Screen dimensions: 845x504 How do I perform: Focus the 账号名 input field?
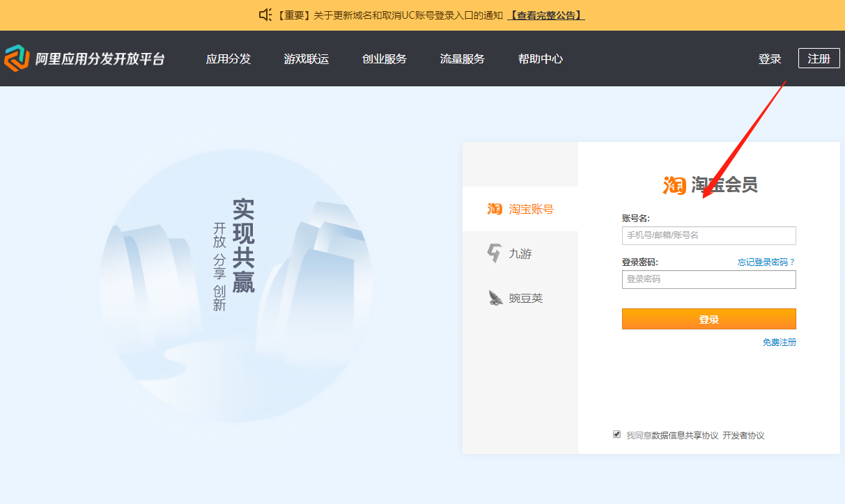point(708,235)
